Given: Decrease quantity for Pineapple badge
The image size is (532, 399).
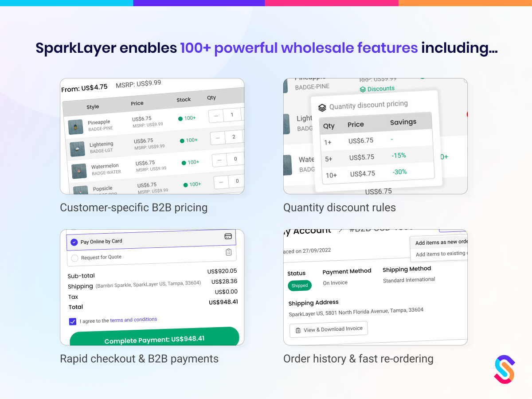Looking at the screenshot, I should pos(216,116).
